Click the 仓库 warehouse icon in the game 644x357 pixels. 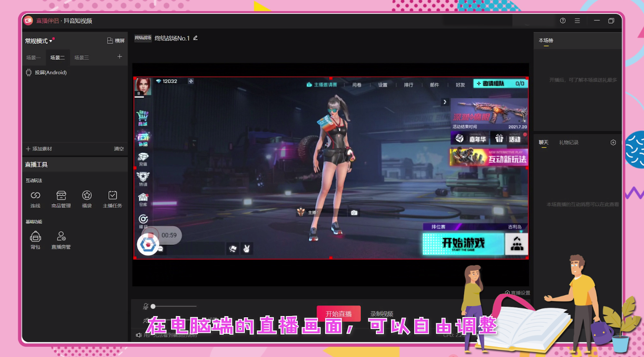click(x=143, y=199)
